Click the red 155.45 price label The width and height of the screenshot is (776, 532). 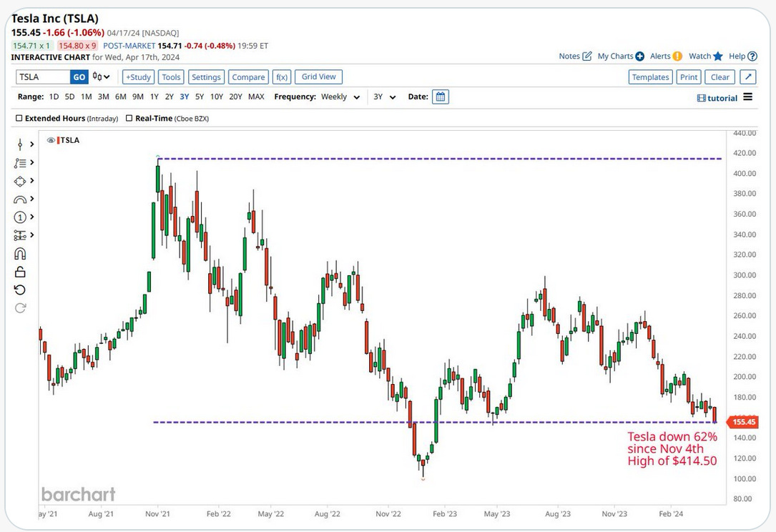[x=742, y=422]
